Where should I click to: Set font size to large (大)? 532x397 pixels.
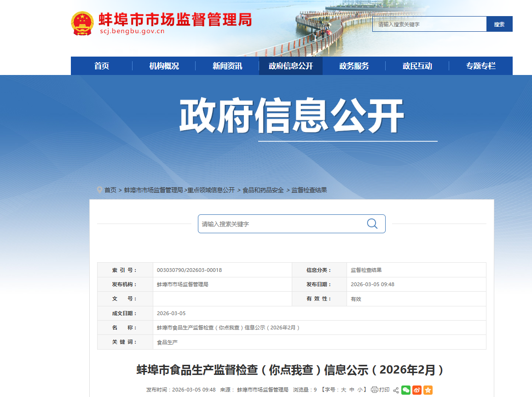343,390
